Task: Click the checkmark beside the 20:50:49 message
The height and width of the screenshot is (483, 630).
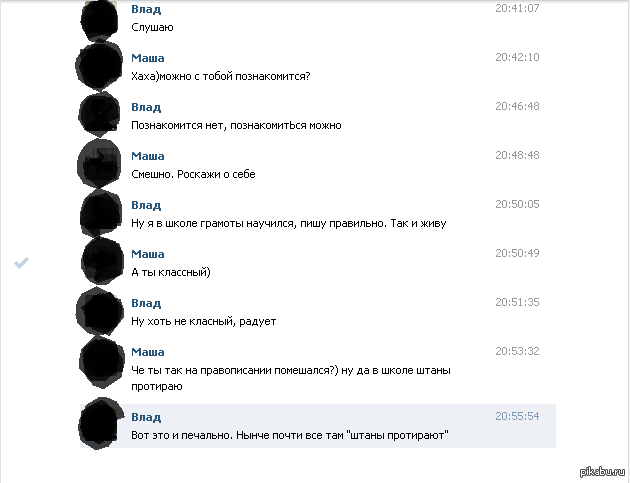Action: 21,263
